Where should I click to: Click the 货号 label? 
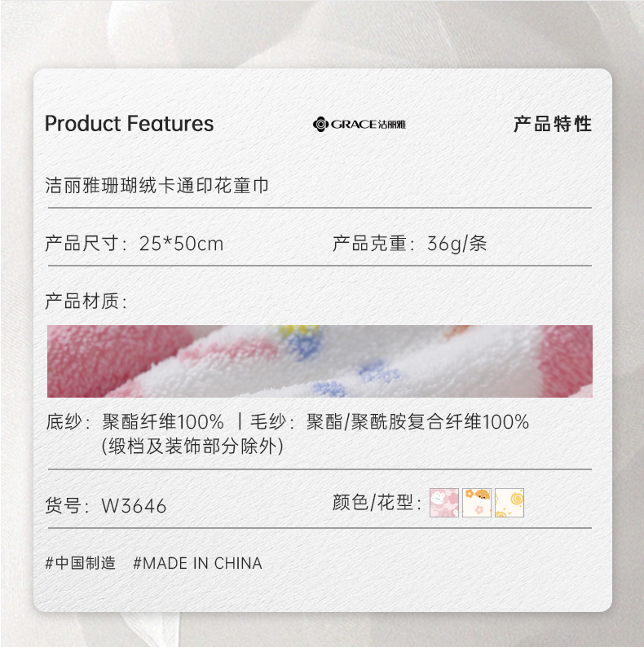pyautogui.click(x=67, y=505)
